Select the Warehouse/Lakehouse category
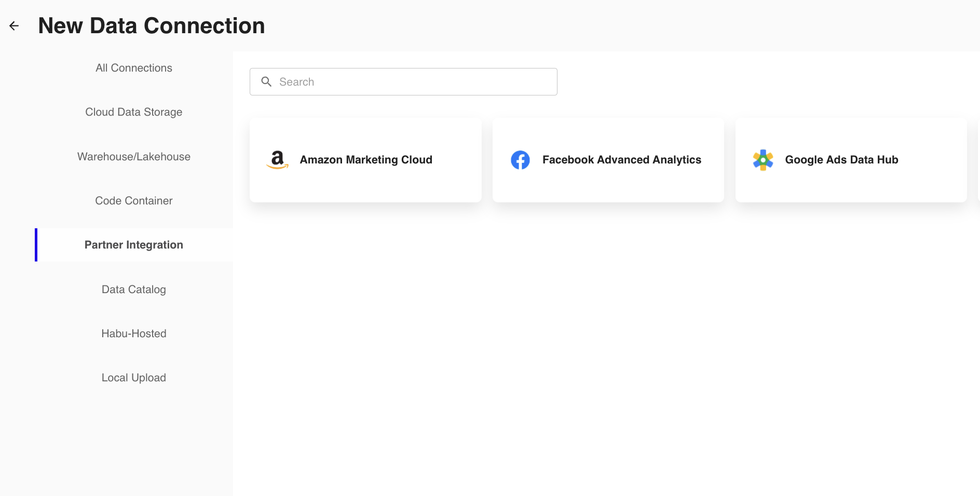The height and width of the screenshot is (496, 980). pos(134,157)
